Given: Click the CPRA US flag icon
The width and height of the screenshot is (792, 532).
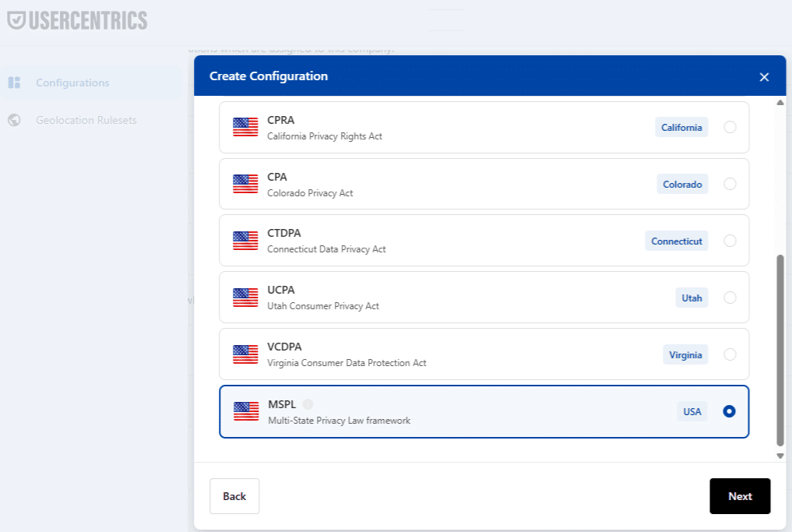Looking at the screenshot, I should [245, 127].
